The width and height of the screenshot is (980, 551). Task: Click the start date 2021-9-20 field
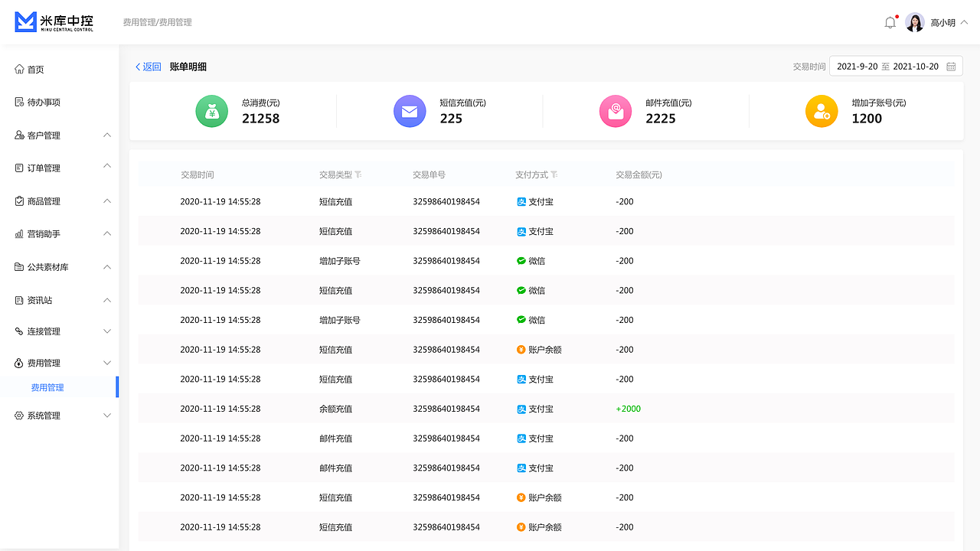pos(857,67)
